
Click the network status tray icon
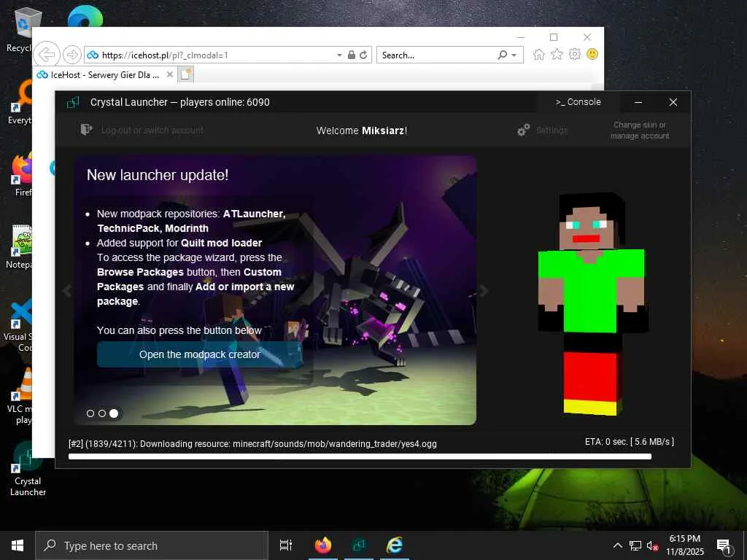[635, 545]
